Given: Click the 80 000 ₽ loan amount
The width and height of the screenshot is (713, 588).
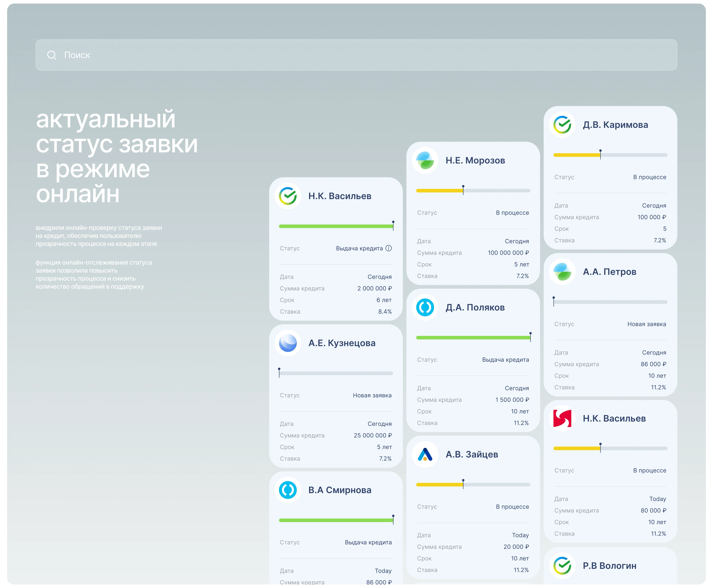Looking at the screenshot, I should click(653, 510).
